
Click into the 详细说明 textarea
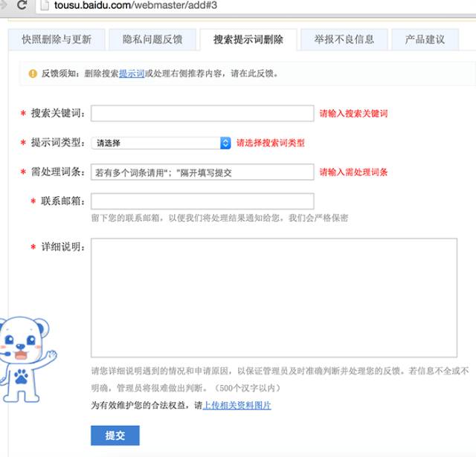click(x=274, y=298)
